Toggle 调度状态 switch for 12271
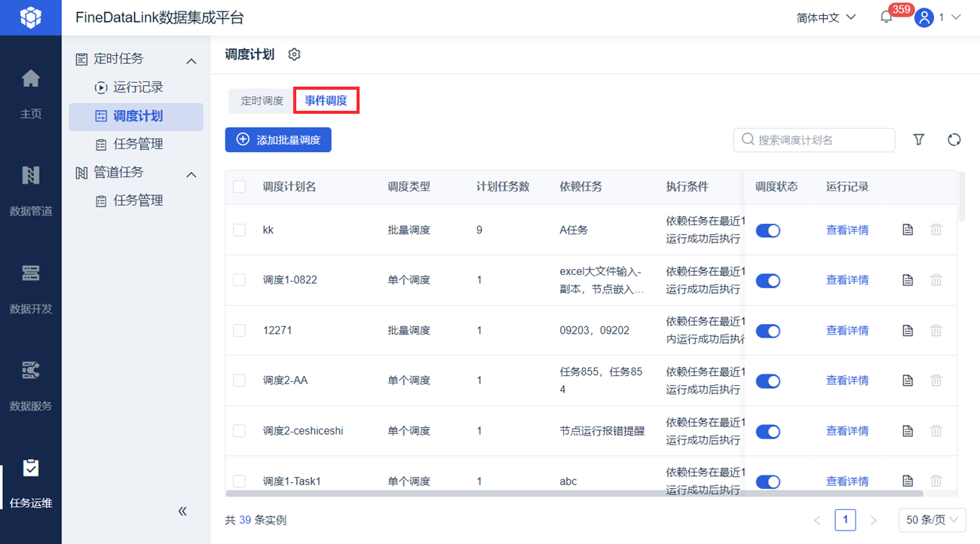Screen dimensions: 980x544 coord(768,331)
